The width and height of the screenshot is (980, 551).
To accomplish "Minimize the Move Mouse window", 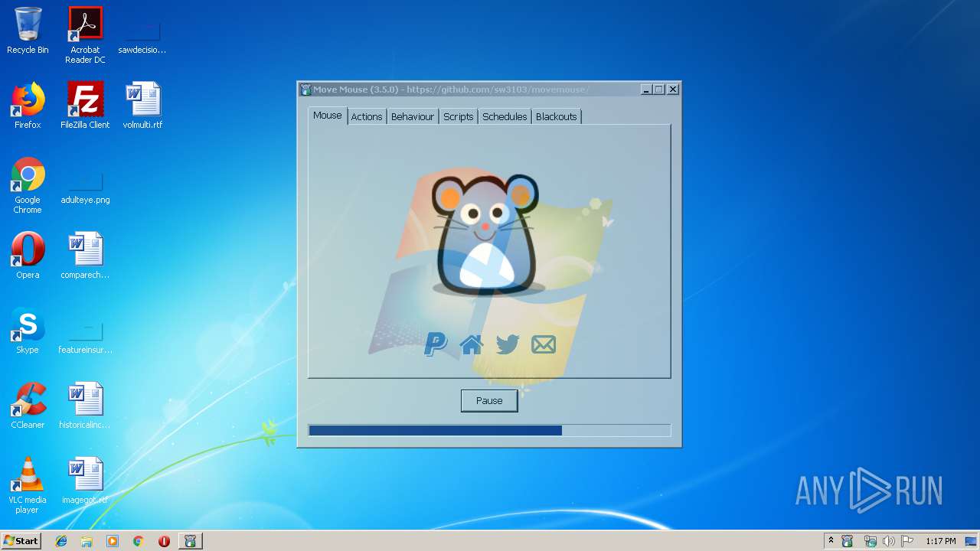I will click(x=646, y=90).
